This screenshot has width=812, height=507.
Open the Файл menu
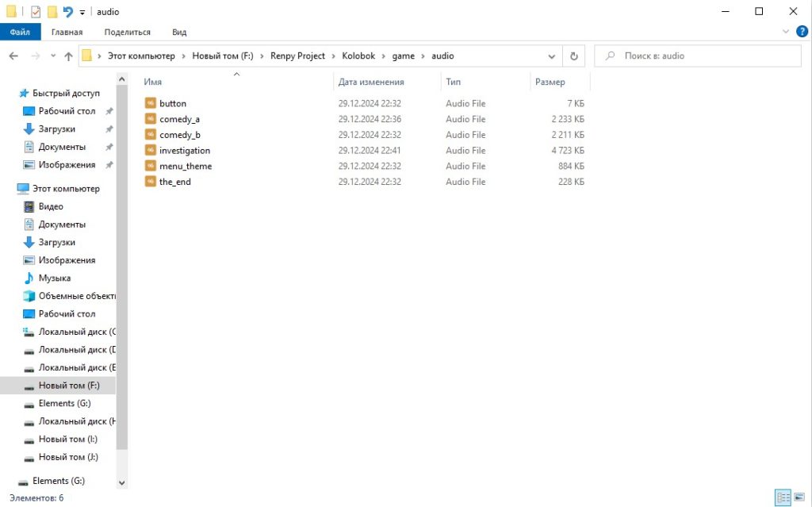pyautogui.click(x=20, y=32)
